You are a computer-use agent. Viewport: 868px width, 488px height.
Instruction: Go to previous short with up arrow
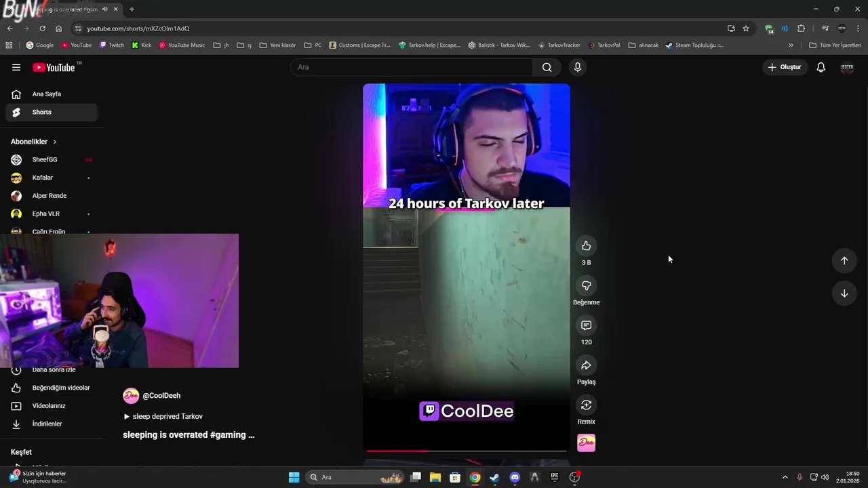[844, 261]
